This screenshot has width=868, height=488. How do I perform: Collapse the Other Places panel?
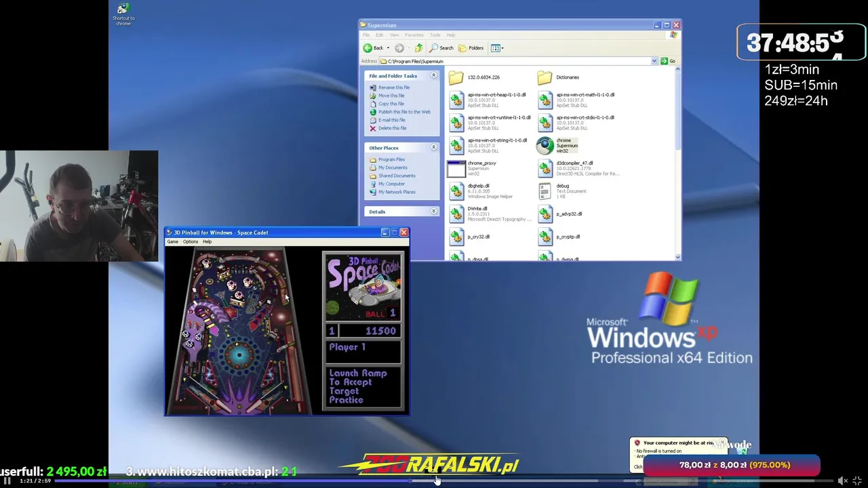click(x=434, y=148)
